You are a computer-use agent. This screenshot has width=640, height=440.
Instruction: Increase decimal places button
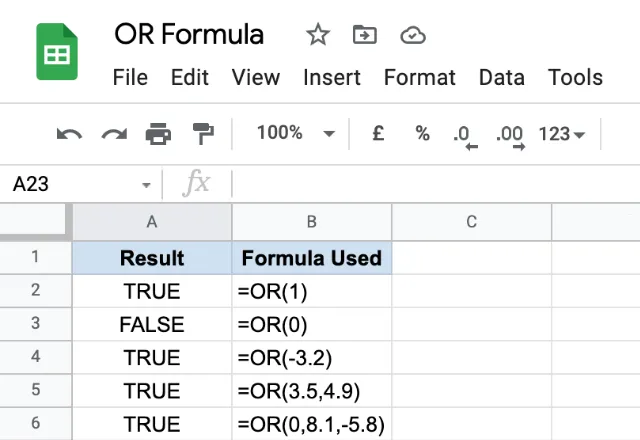(x=510, y=138)
